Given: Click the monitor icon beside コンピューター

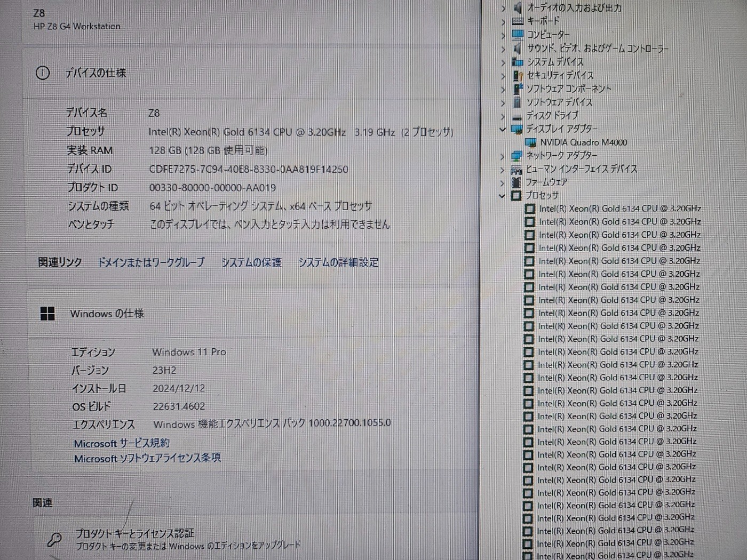Looking at the screenshot, I should click(x=517, y=35).
